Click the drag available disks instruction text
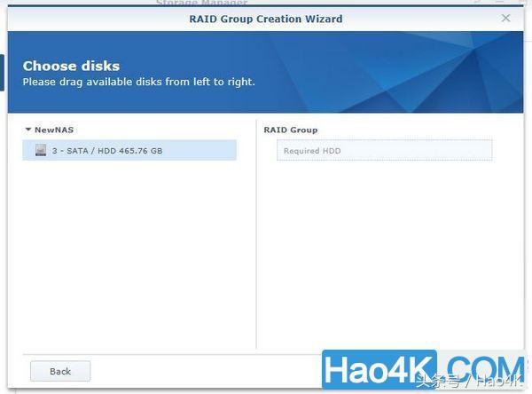Screen dimensions: 532x394 [139, 82]
